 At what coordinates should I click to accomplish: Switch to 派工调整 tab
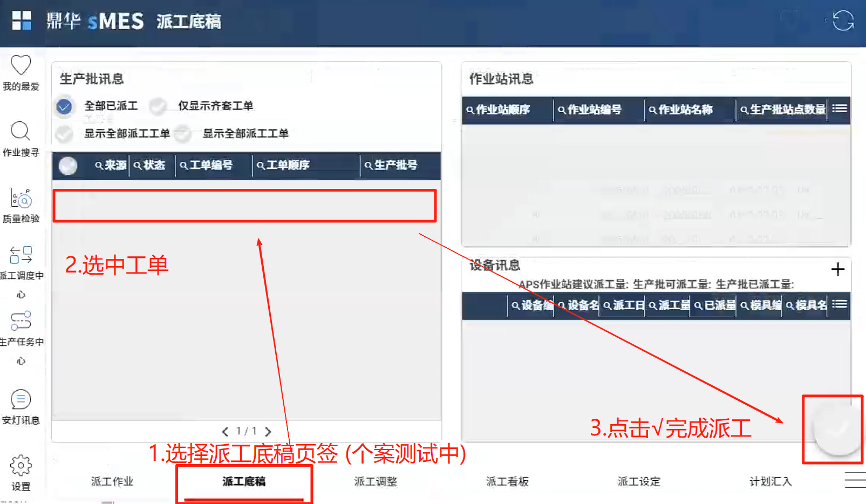(376, 481)
